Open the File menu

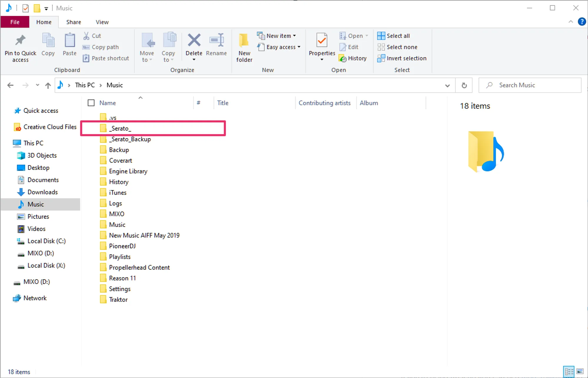[x=15, y=22]
